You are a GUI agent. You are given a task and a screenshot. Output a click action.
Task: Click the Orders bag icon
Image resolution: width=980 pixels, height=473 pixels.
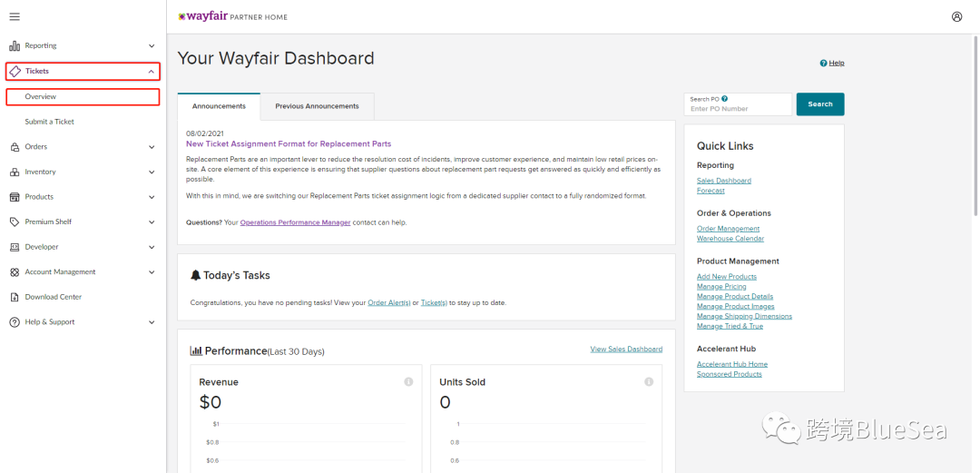coord(15,147)
